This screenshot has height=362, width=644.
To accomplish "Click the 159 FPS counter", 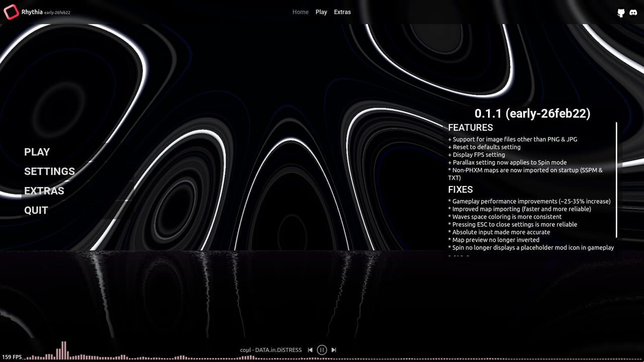I will click(12, 357).
